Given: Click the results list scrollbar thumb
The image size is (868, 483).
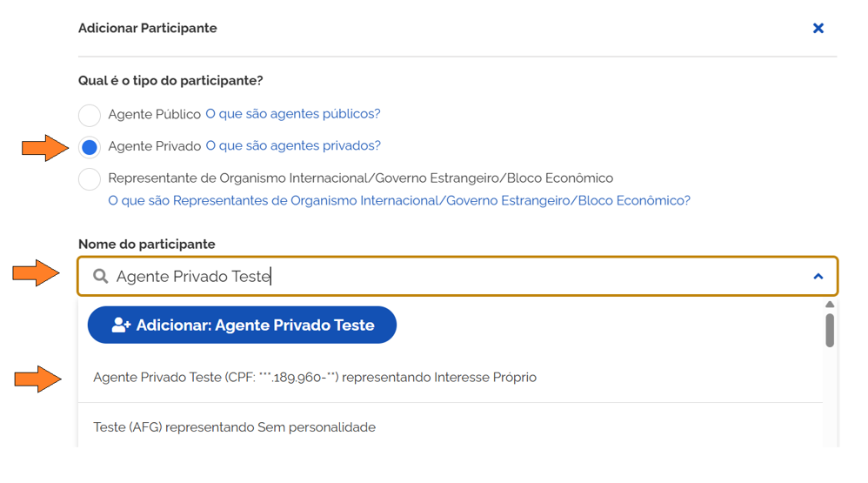Looking at the screenshot, I should [830, 331].
